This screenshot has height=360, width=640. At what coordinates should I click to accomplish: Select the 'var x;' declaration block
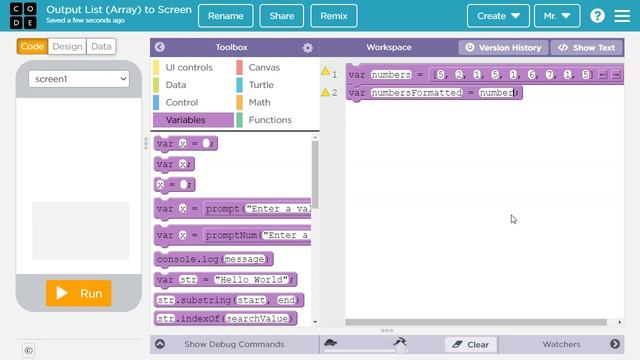[174, 164]
